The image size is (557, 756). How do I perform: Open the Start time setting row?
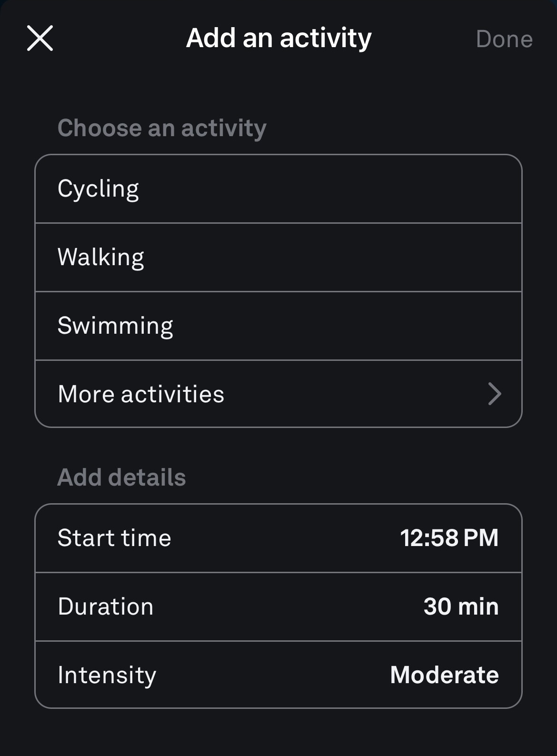pos(114,538)
